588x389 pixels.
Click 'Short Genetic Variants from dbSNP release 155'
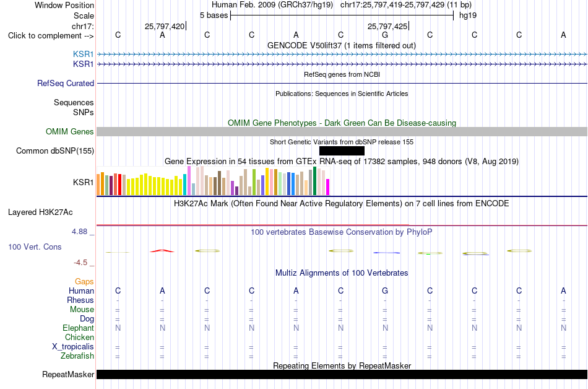tap(342, 142)
